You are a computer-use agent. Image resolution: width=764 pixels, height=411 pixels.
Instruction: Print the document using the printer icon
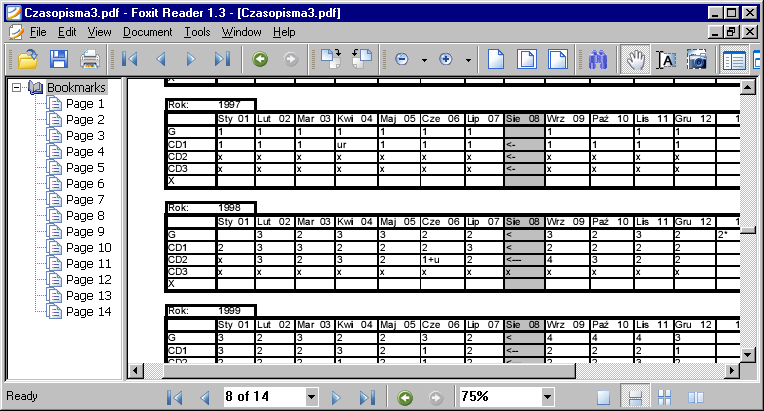pyautogui.click(x=90, y=59)
